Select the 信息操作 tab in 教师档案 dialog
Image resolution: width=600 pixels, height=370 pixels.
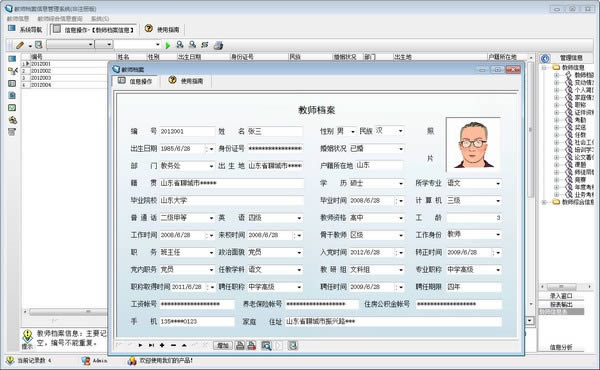click(x=135, y=81)
